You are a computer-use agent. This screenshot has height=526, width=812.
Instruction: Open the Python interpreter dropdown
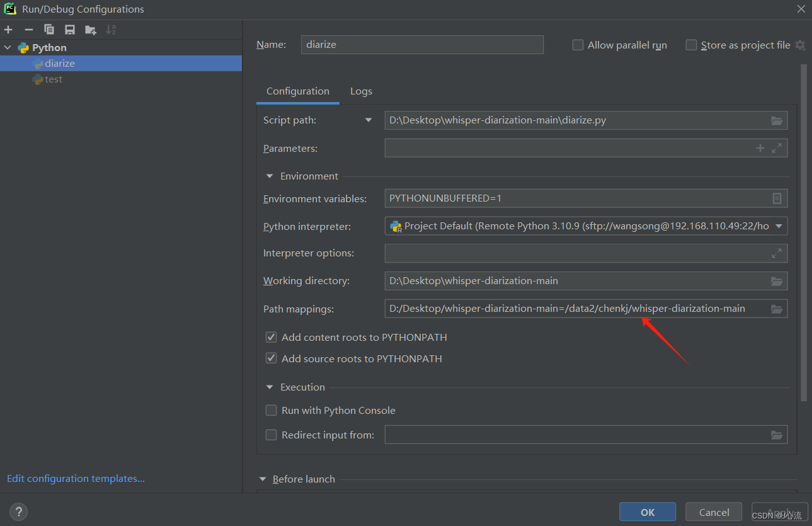pyautogui.click(x=780, y=226)
